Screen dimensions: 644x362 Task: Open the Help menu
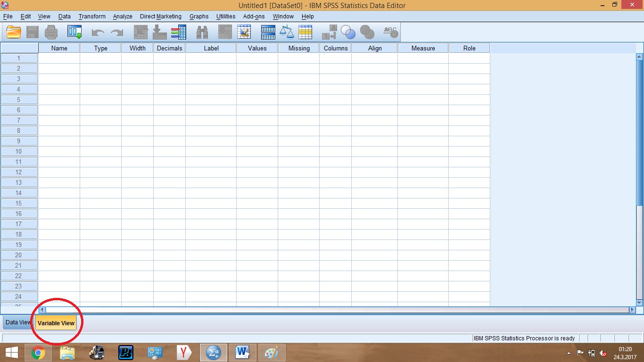click(x=308, y=16)
